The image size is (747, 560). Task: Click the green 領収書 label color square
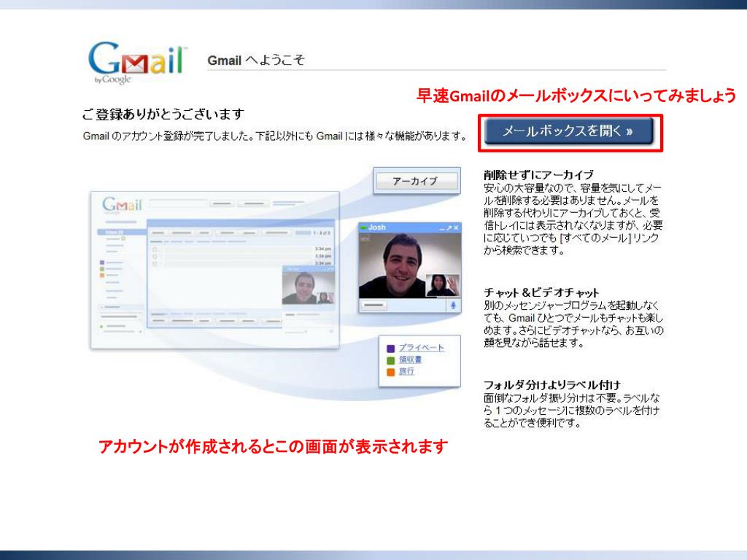391,360
